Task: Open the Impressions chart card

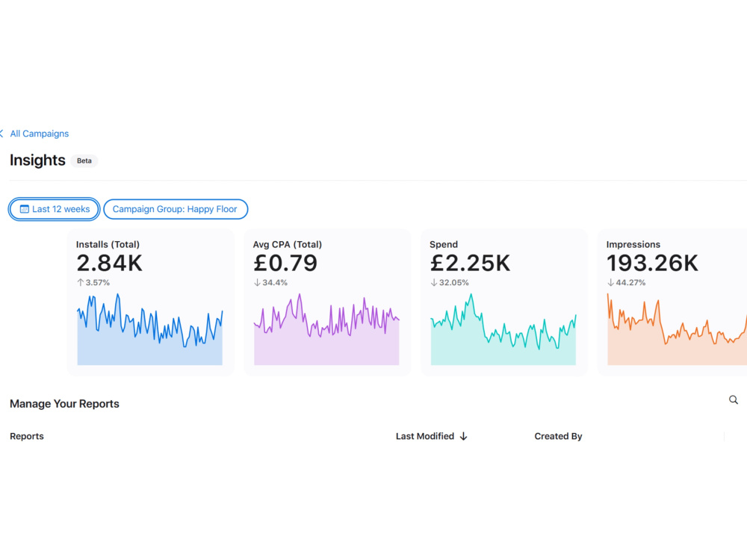Action: point(672,302)
